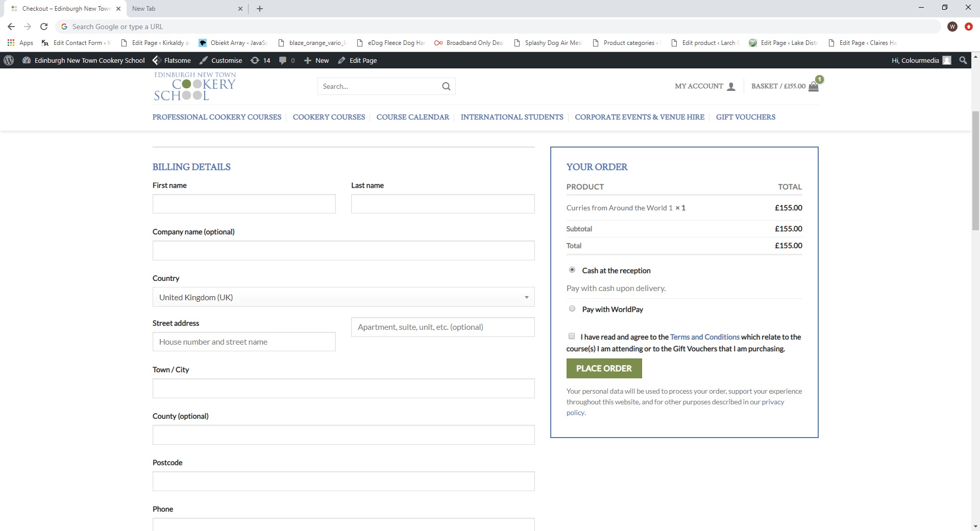The image size is (980, 531).
Task: Open the shopping basket icon
Action: pos(814,86)
